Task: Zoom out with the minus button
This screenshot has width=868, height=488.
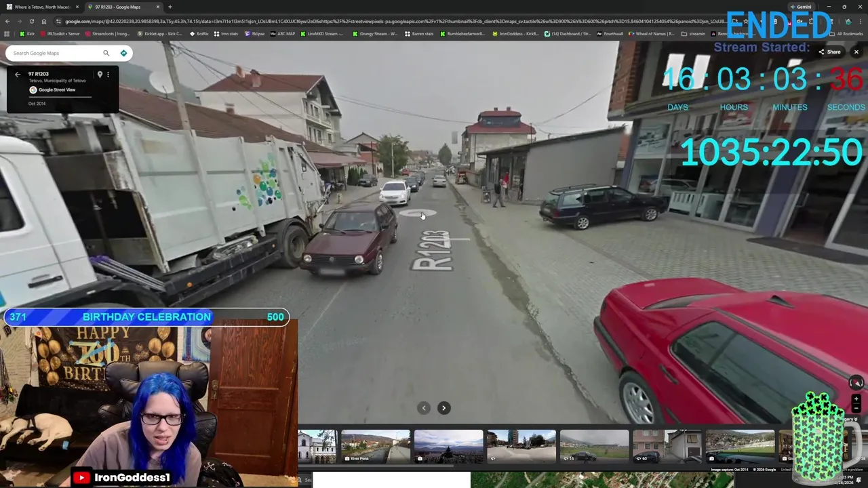Action: click(x=856, y=408)
